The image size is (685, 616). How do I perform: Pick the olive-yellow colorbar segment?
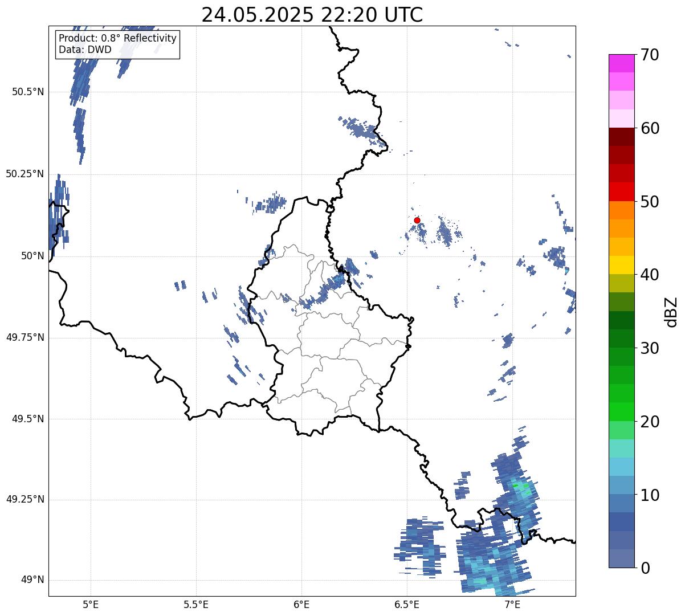[621, 283]
